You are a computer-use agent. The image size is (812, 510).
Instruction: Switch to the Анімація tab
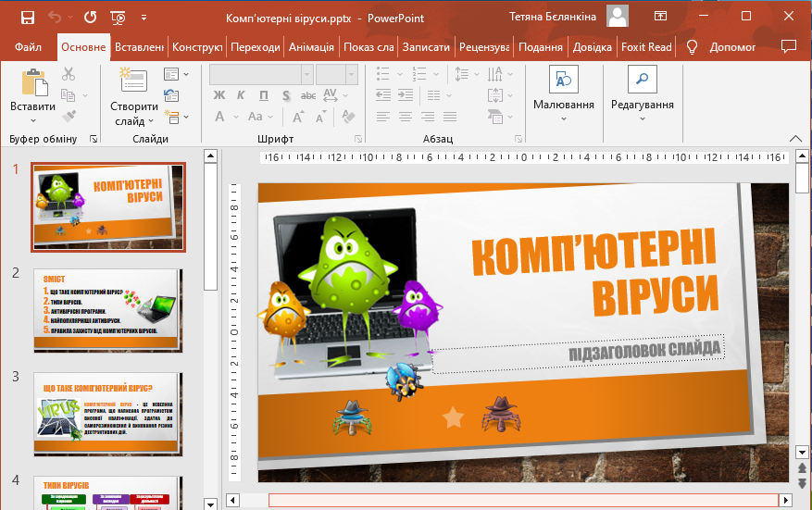[311, 47]
